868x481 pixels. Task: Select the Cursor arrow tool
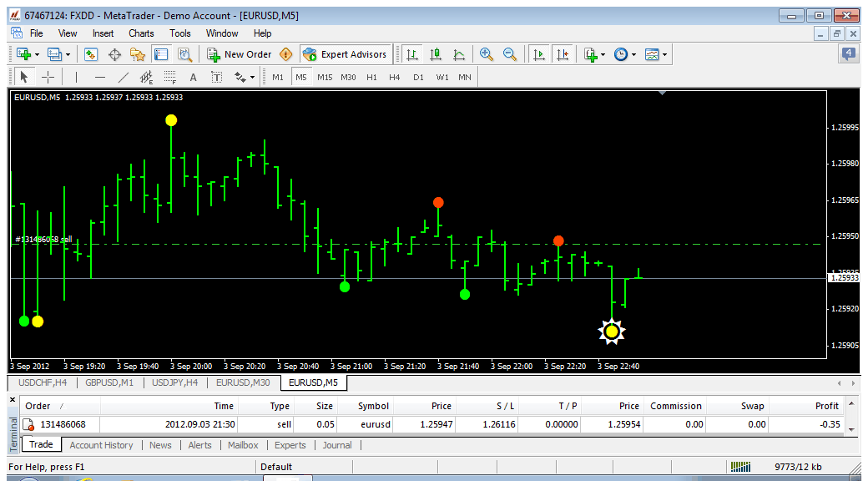(24, 77)
